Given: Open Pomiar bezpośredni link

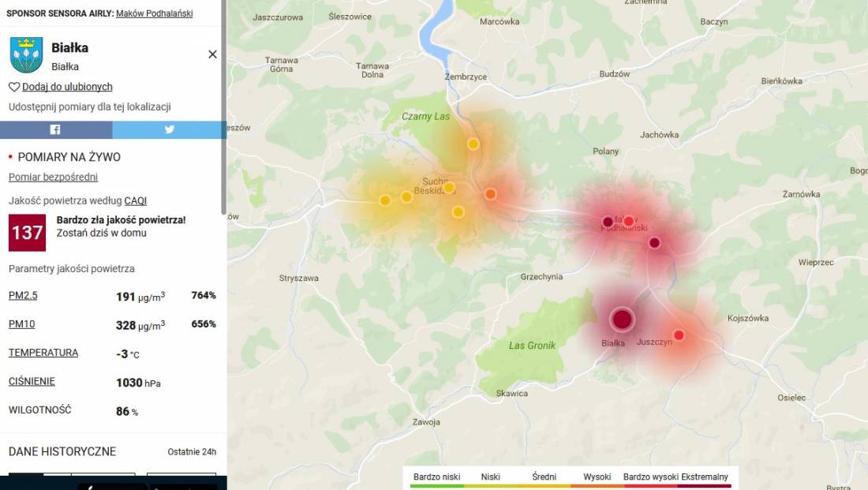Looking at the screenshot, I should [53, 178].
